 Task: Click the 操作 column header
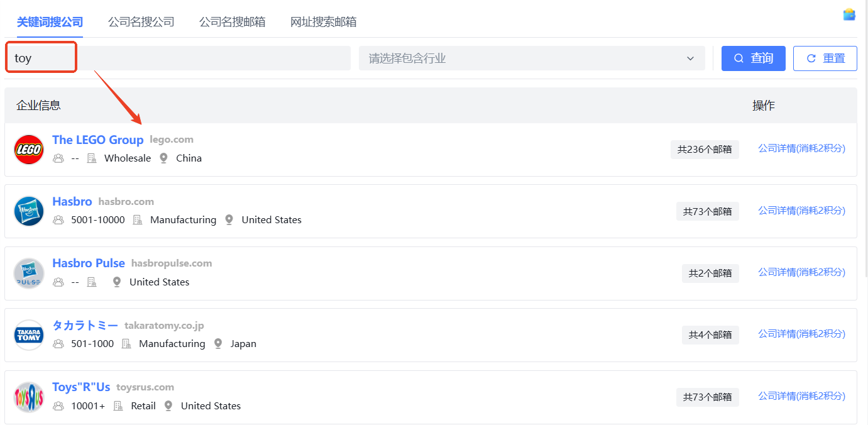[764, 106]
